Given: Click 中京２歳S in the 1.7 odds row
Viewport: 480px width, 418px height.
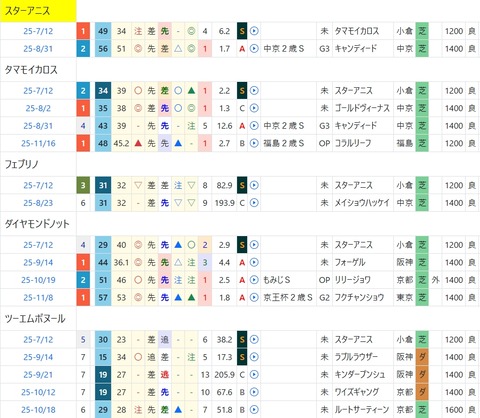Looking at the screenshot, I should coord(284,49).
